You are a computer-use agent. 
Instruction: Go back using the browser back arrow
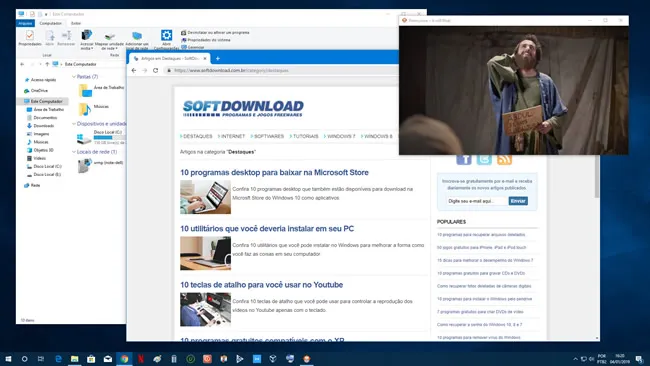134,70
